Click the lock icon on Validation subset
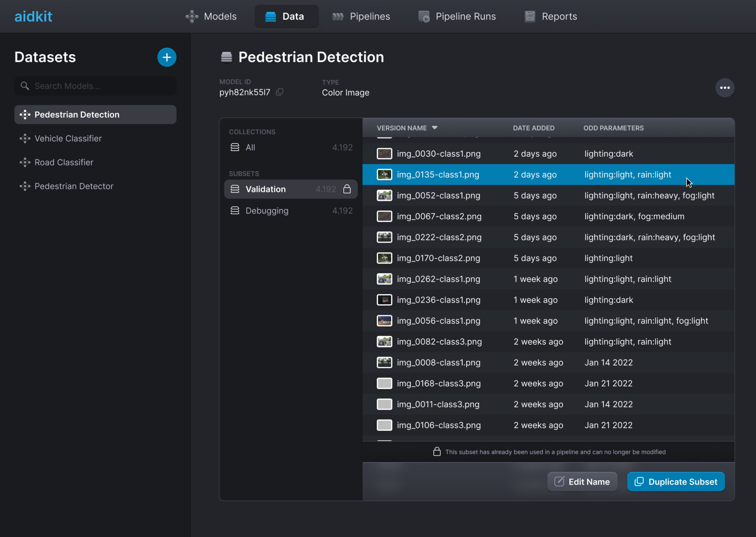This screenshot has width=756, height=537. [347, 189]
